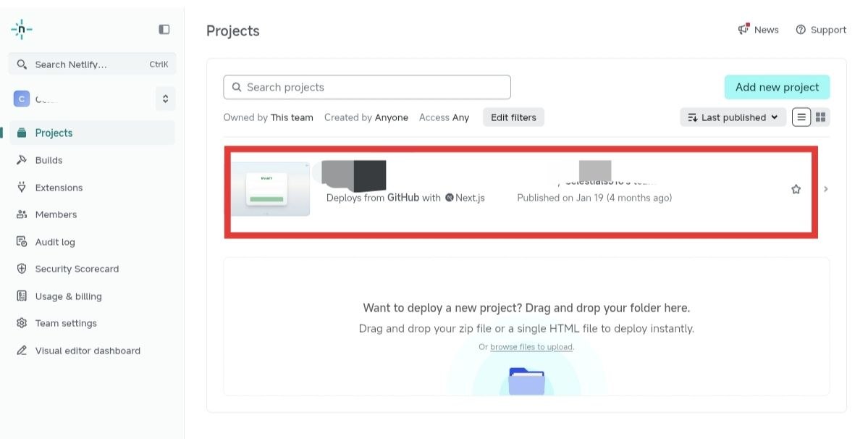Click the Search projects field
Image resolution: width=868 pixels, height=439 pixels.
(367, 88)
